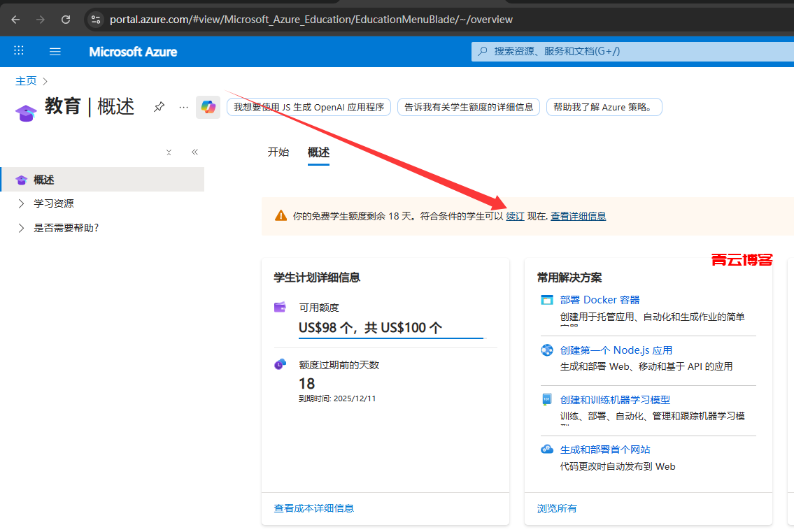Go to 主页 breadcrumb link

tap(26, 81)
